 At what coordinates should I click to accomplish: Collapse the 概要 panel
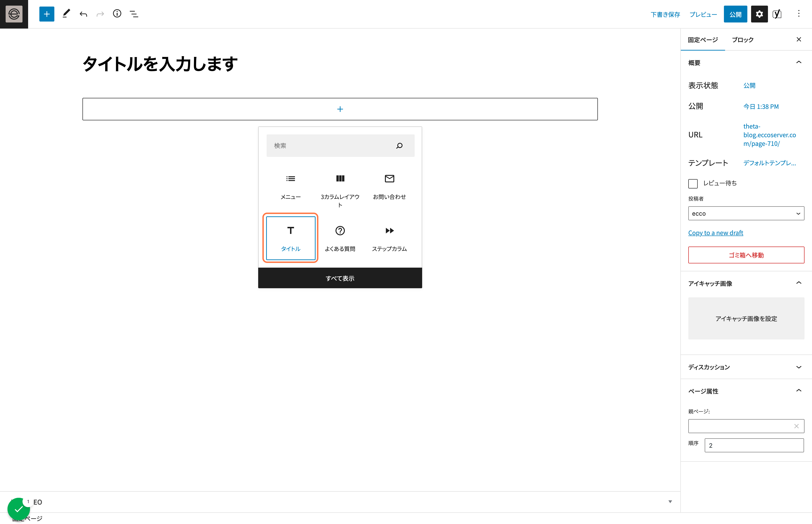click(799, 62)
